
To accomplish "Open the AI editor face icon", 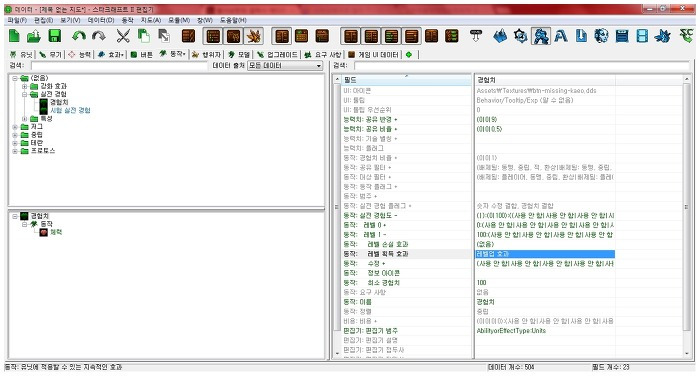I will 601,36.
